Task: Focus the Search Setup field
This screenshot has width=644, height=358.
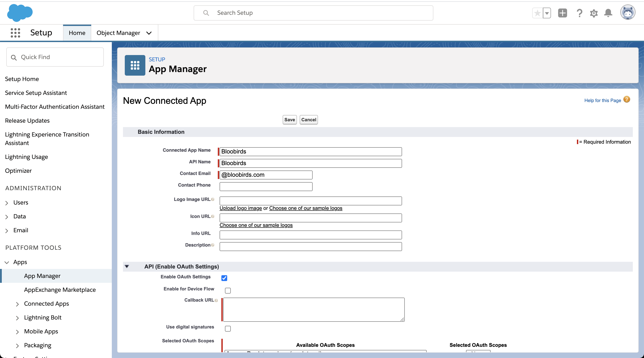Action: pos(313,13)
